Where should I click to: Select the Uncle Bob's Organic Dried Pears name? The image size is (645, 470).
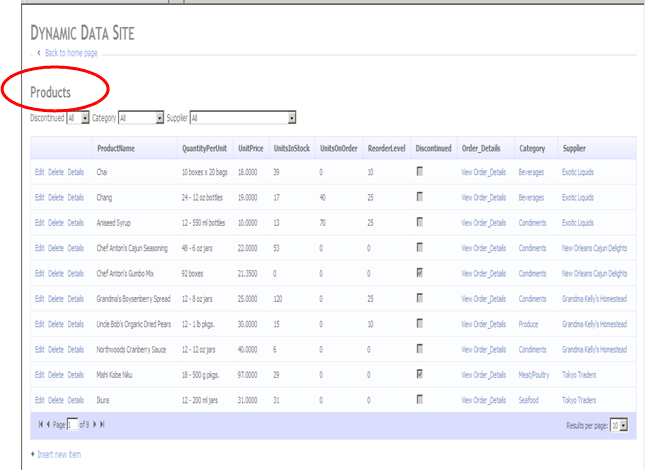pos(134,324)
